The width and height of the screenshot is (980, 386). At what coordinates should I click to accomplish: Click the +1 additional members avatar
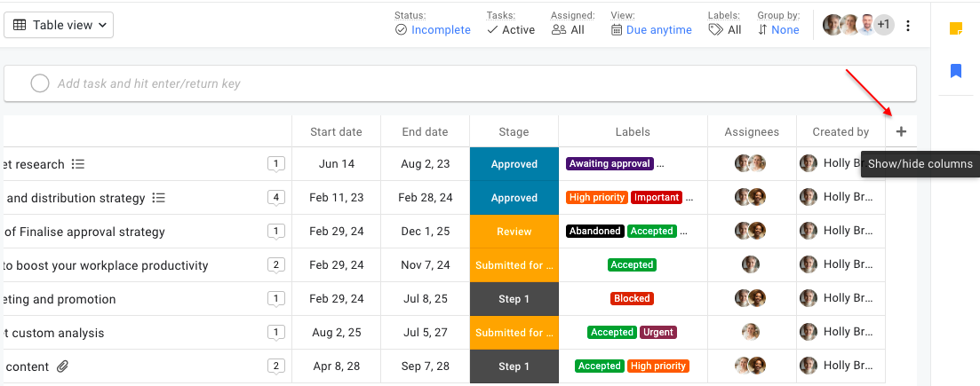(x=882, y=26)
